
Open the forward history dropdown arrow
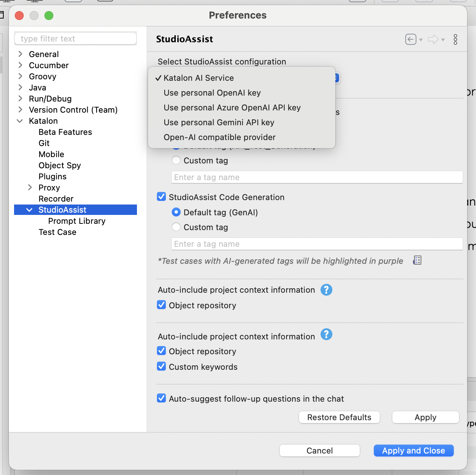click(443, 40)
